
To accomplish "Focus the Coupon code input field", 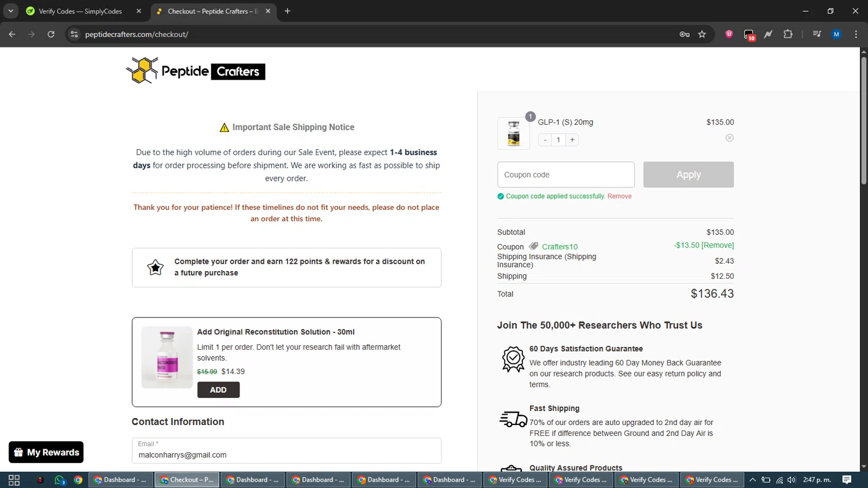I will point(566,175).
